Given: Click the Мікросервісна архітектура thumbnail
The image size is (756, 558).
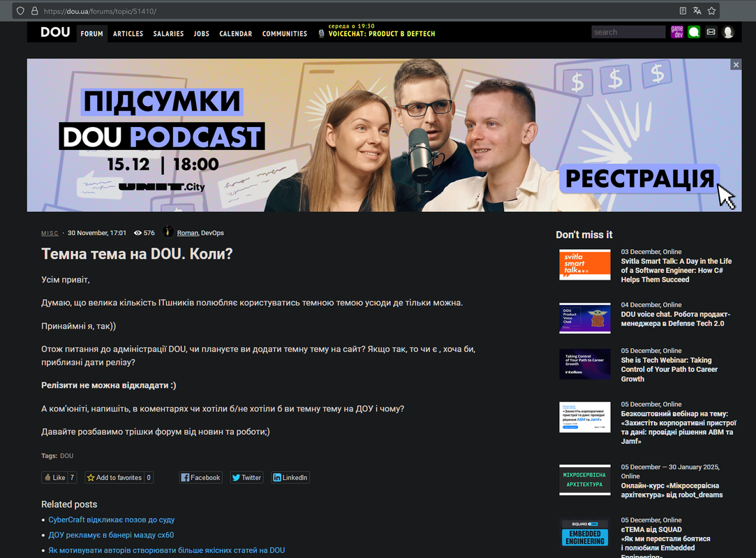Looking at the screenshot, I should click(x=585, y=480).
